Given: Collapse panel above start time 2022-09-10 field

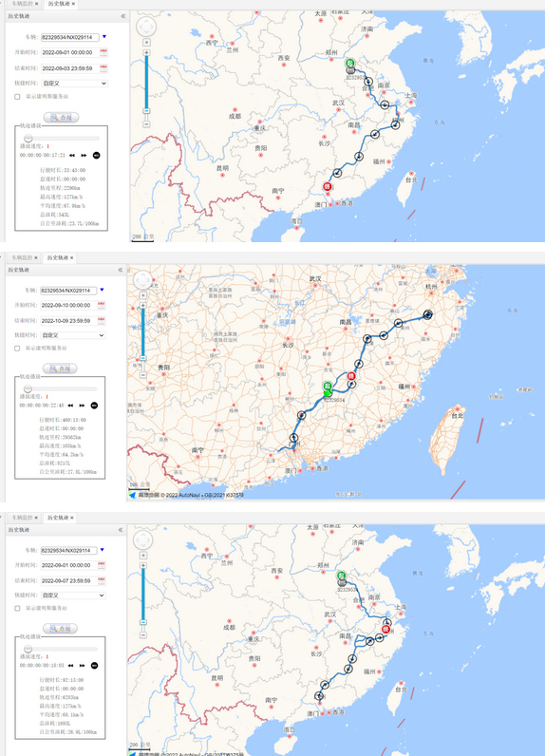Looking at the screenshot, I should 121,270.
